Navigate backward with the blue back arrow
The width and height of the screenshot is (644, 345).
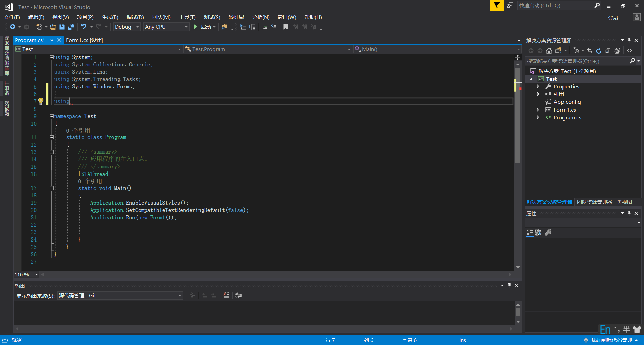pyautogui.click(x=13, y=27)
